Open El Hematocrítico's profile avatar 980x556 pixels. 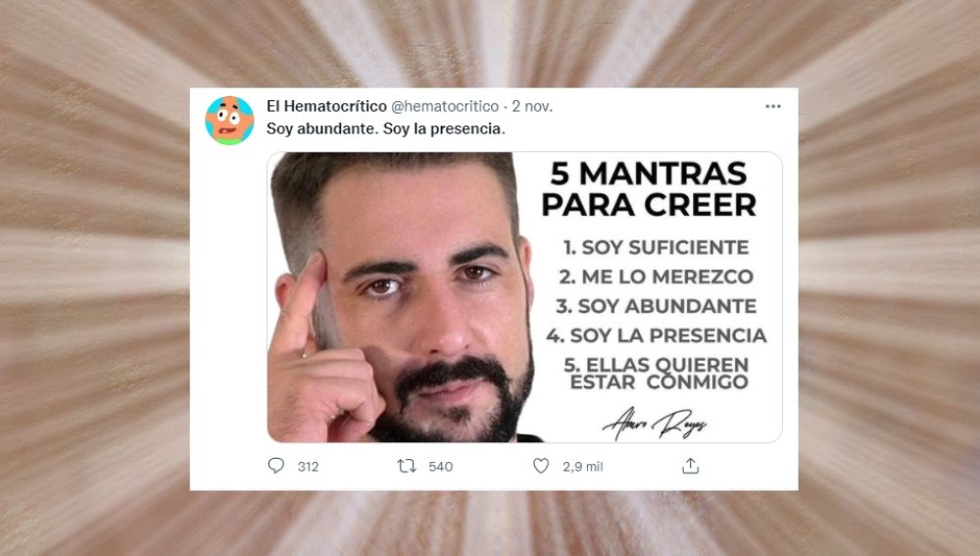[229, 121]
